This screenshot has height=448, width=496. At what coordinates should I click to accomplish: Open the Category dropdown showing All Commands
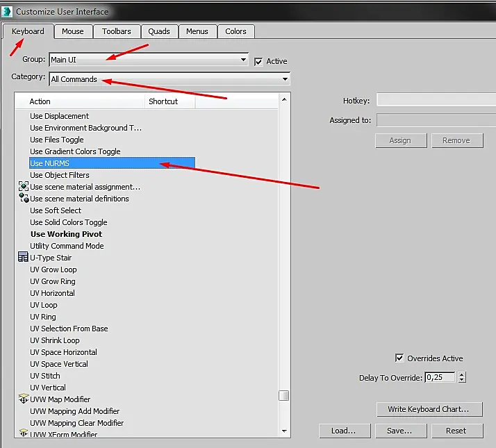pos(170,78)
